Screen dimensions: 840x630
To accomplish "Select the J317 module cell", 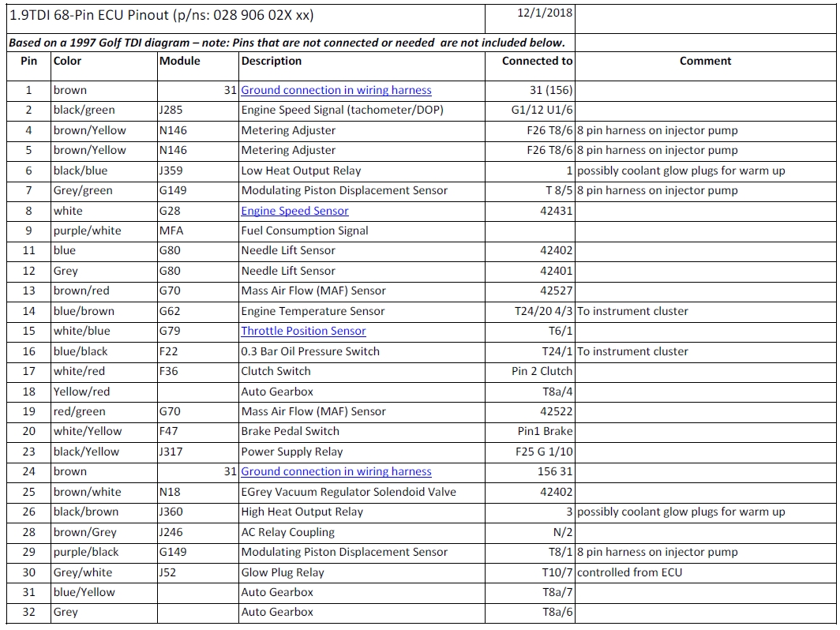I will point(172,452).
